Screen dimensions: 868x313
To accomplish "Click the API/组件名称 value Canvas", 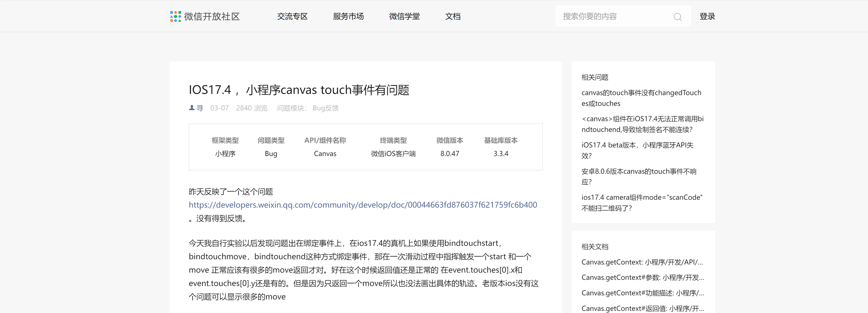I will [325, 154].
